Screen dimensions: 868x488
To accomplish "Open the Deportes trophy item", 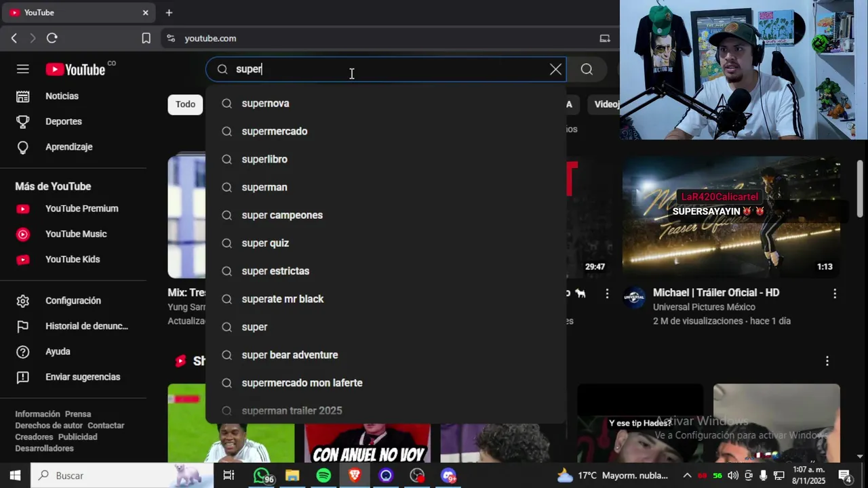I will (73, 121).
